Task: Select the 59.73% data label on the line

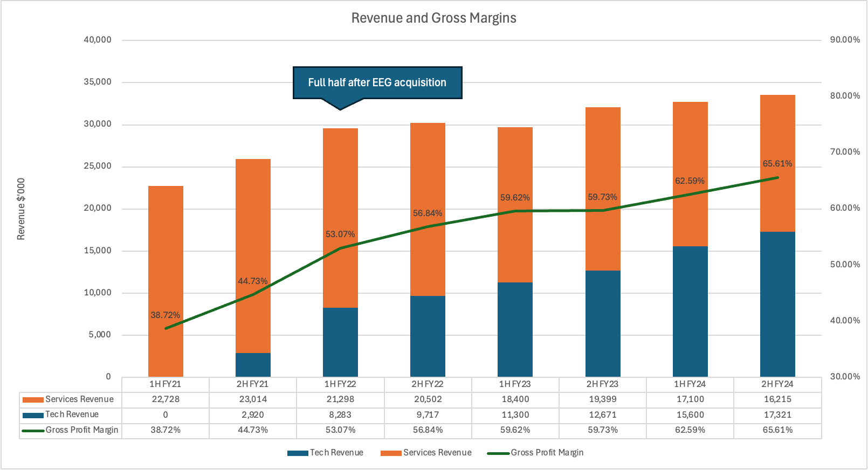Action: point(602,197)
